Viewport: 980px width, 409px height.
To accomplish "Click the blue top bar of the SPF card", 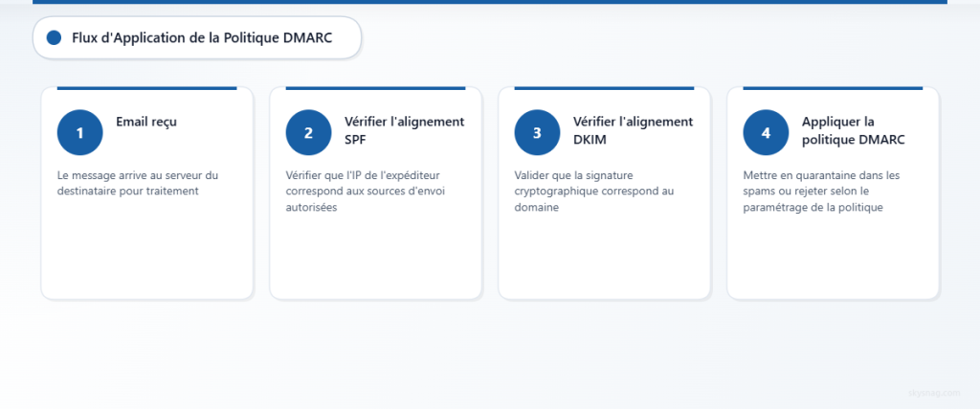I will tap(375, 88).
